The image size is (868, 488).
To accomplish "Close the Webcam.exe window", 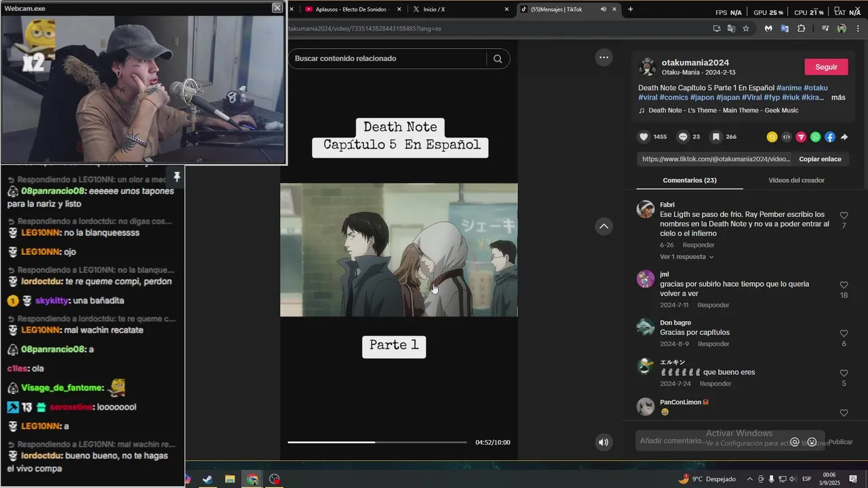I will tap(277, 7).
